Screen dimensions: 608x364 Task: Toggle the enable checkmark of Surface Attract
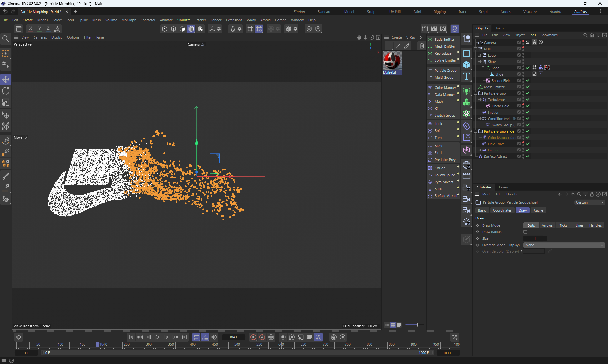(x=528, y=157)
